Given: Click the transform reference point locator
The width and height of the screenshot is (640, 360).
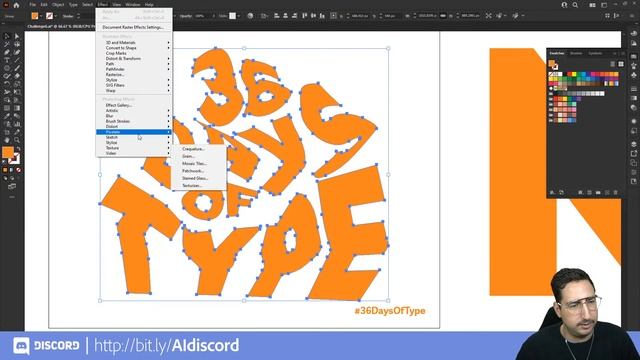Looking at the screenshot, I should (333, 16).
